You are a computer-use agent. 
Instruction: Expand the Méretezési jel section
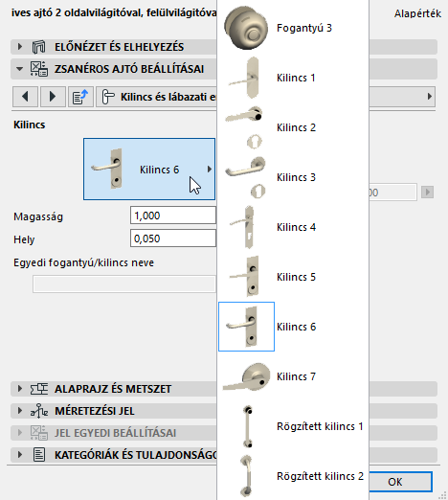[x=20, y=411]
